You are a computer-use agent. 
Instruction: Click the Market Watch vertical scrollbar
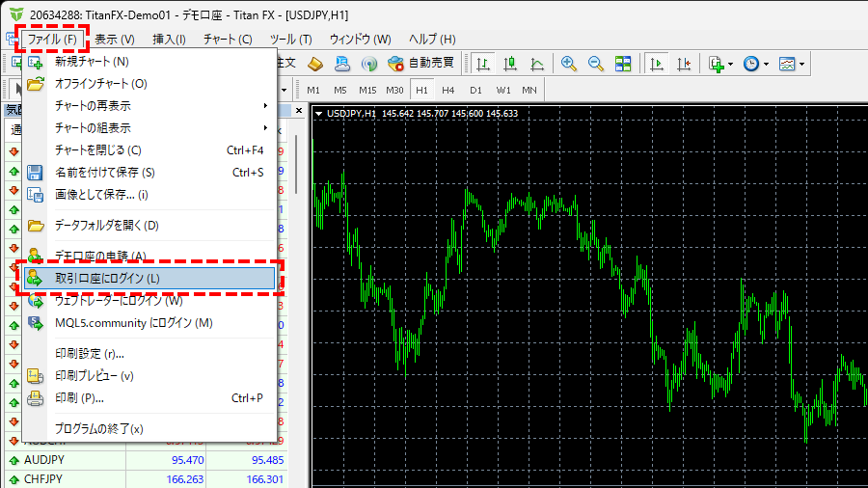296,165
